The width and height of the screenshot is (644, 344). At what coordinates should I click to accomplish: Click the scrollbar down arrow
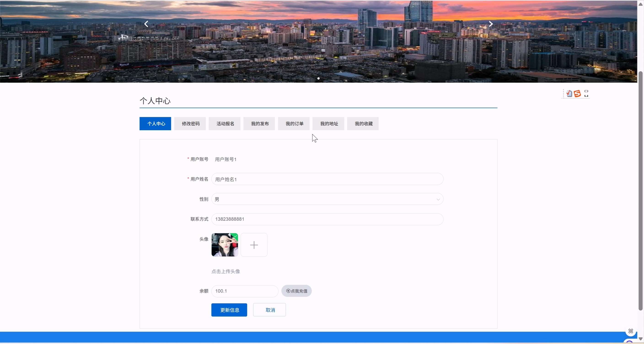(x=641, y=339)
